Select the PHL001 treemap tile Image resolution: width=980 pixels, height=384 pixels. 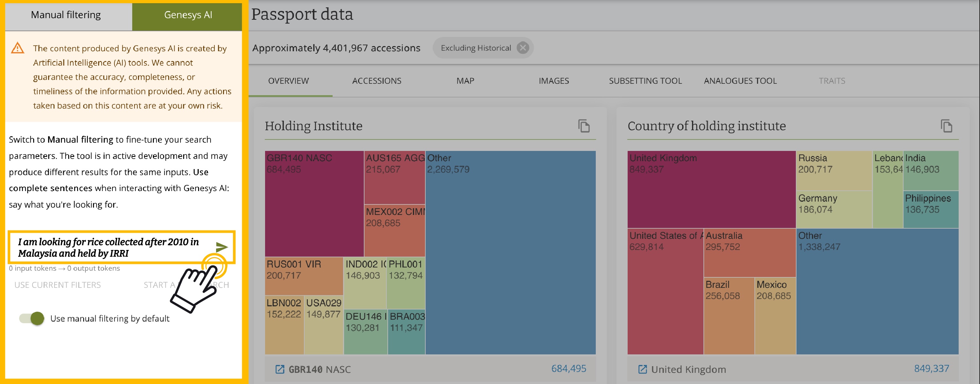(406, 283)
